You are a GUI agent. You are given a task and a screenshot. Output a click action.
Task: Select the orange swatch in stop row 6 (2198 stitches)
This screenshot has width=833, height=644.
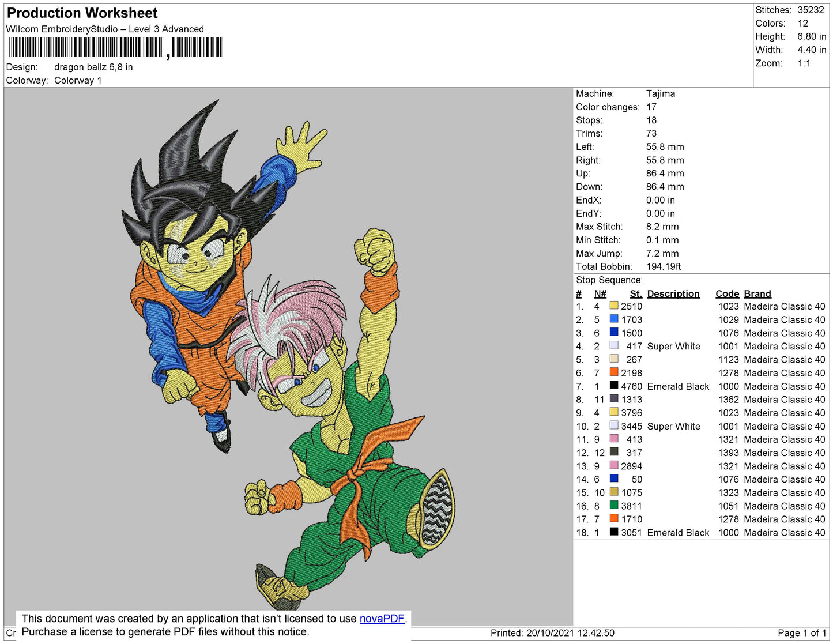[x=614, y=372]
